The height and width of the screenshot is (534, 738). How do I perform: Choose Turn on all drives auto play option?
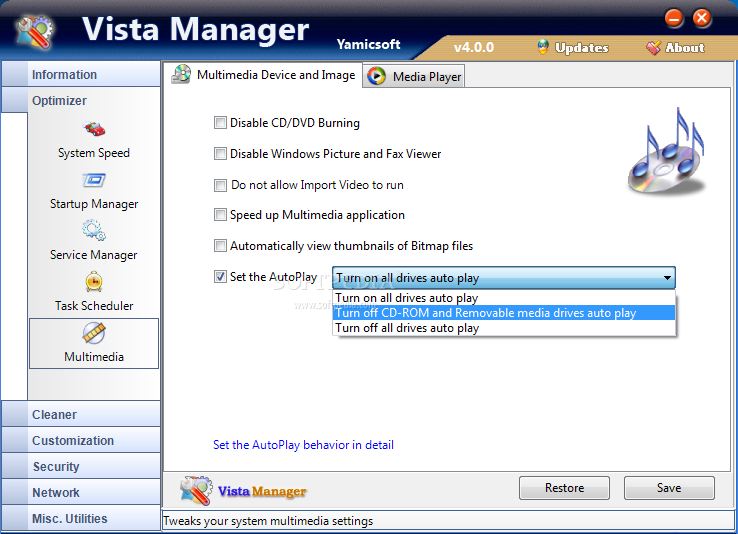pyautogui.click(x=504, y=298)
